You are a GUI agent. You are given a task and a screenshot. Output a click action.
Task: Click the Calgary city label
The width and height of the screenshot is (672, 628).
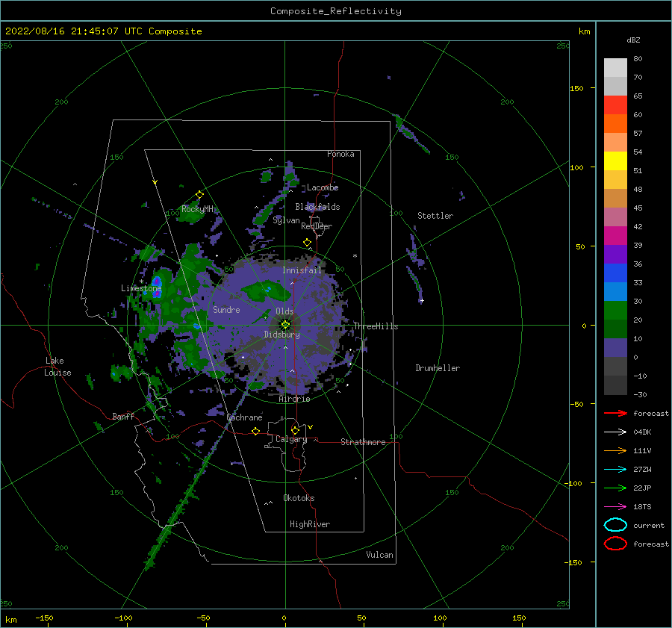291,439
